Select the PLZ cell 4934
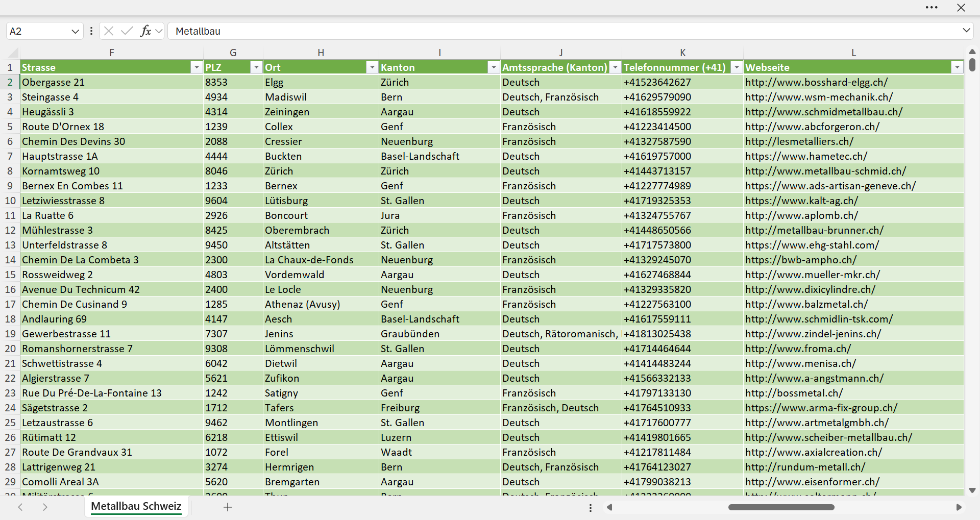980x520 pixels. point(233,97)
